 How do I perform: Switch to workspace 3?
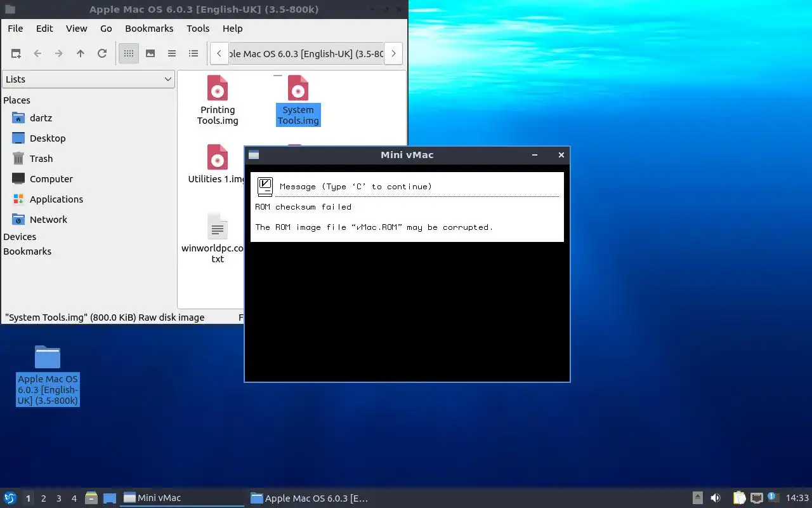click(59, 498)
